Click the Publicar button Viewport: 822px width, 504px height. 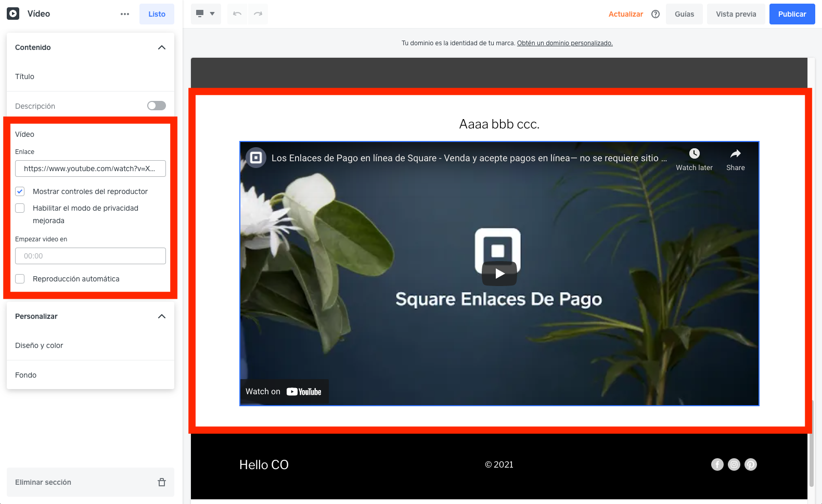pos(792,14)
